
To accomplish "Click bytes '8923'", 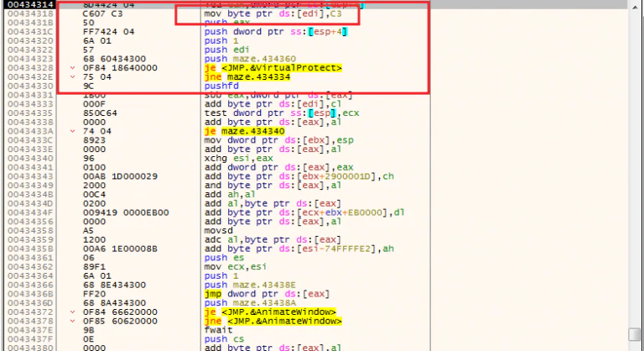I will point(94,140).
